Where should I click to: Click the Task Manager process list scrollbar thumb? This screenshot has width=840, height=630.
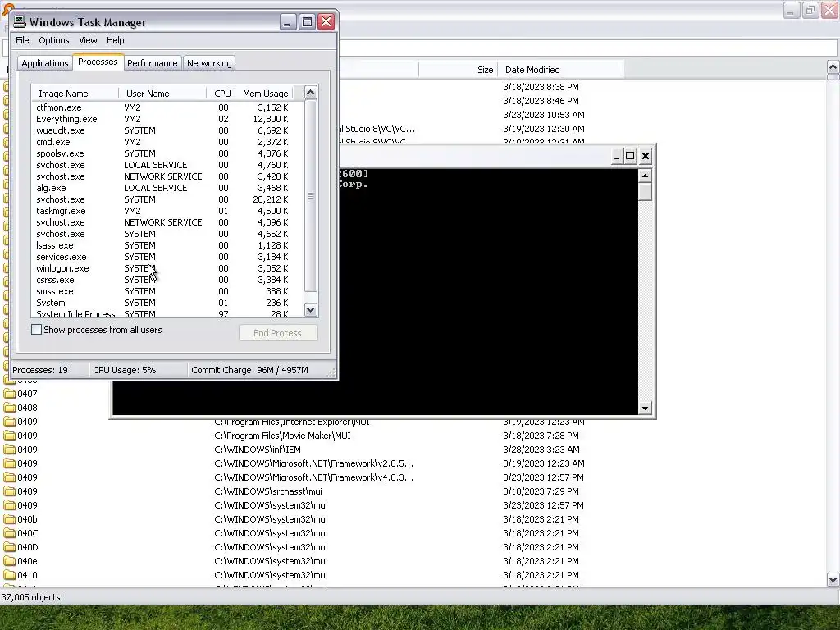pyautogui.click(x=311, y=195)
